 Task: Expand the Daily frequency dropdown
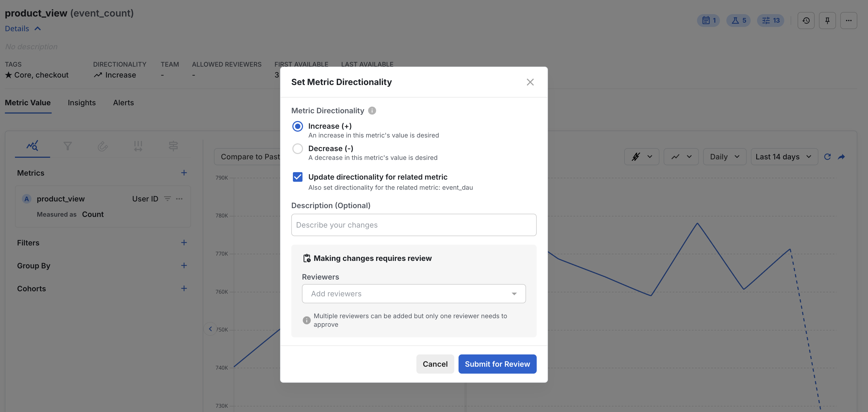[724, 156]
